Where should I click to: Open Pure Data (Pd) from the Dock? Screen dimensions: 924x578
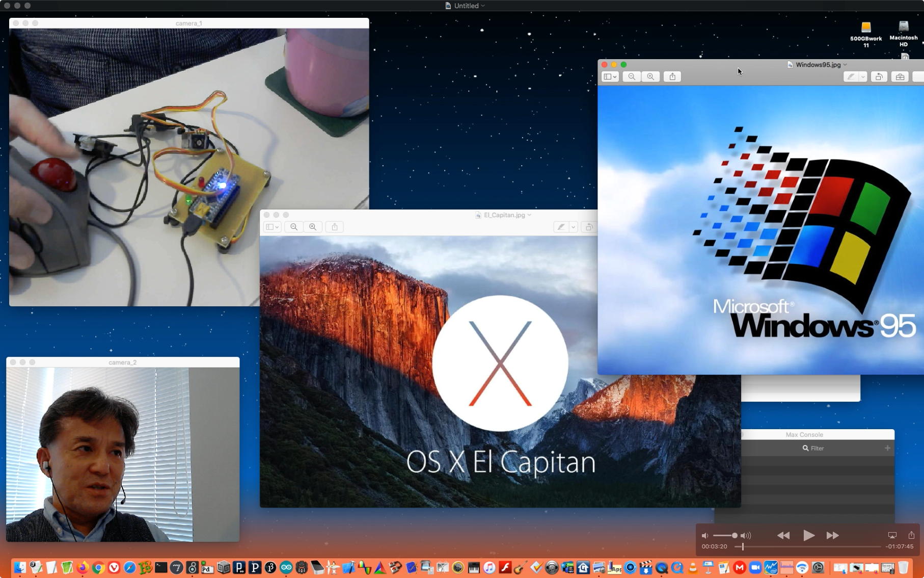coord(207,567)
